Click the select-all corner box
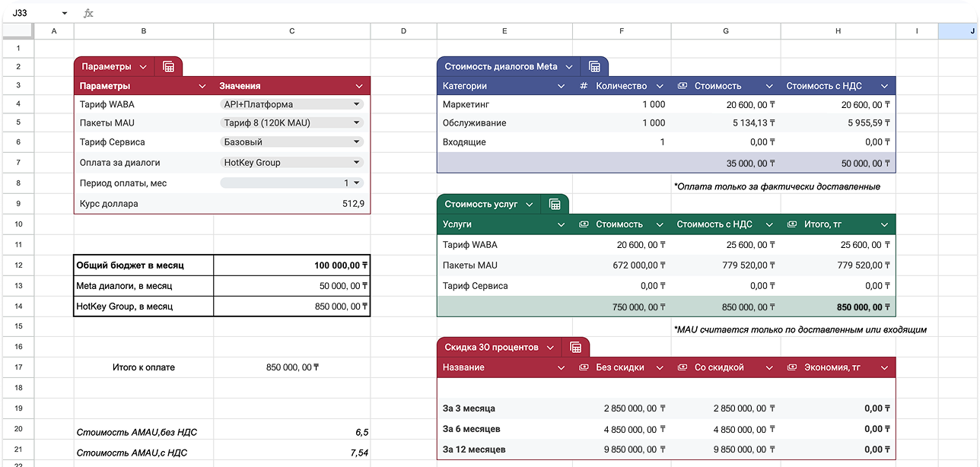This screenshot has width=980, height=467. point(17,31)
